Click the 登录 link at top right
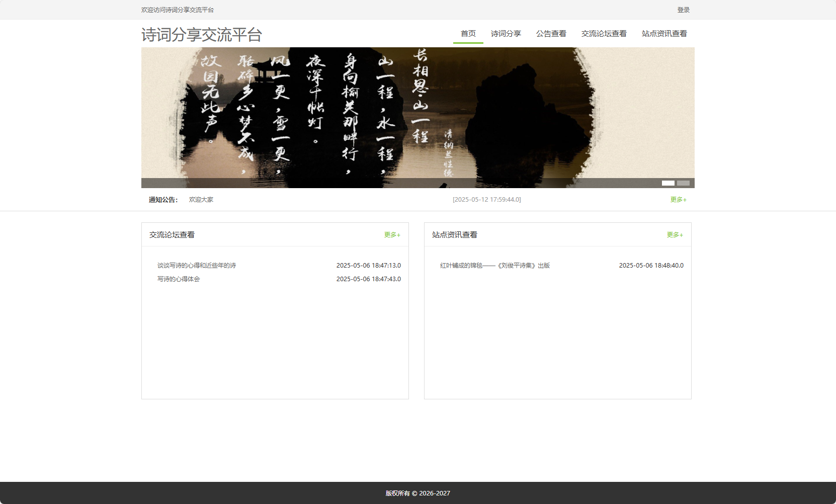Viewport: 836px width, 504px height. coord(683,10)
